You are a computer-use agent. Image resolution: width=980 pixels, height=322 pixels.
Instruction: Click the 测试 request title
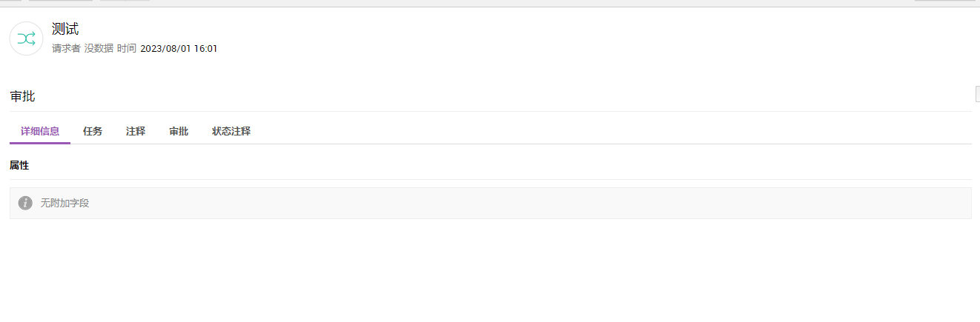[65, 30]
